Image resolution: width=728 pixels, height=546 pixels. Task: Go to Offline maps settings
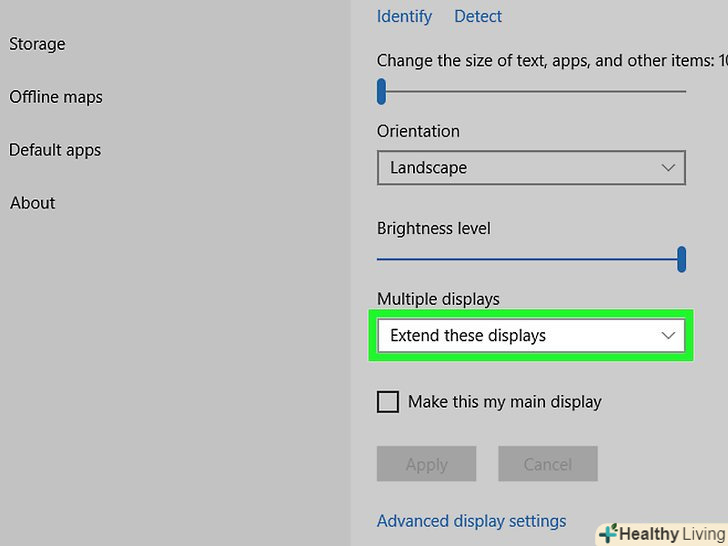tap(56, 97)
